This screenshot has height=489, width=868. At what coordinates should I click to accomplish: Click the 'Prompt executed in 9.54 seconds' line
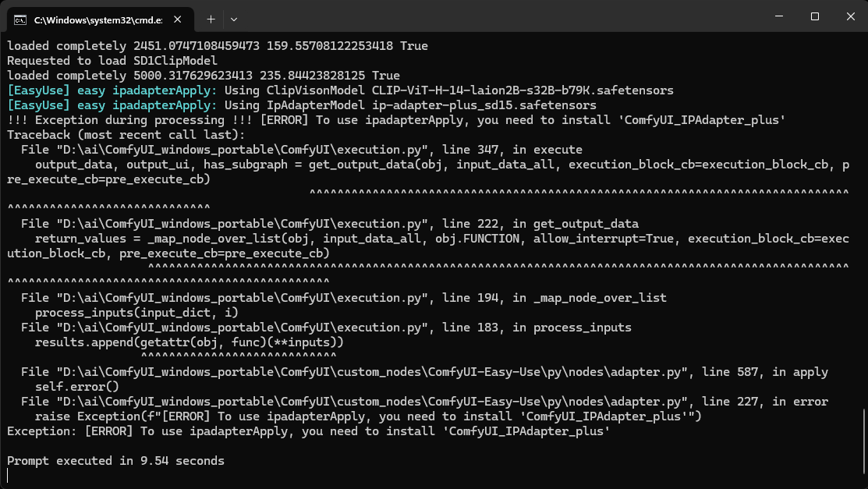pos(115,461)
